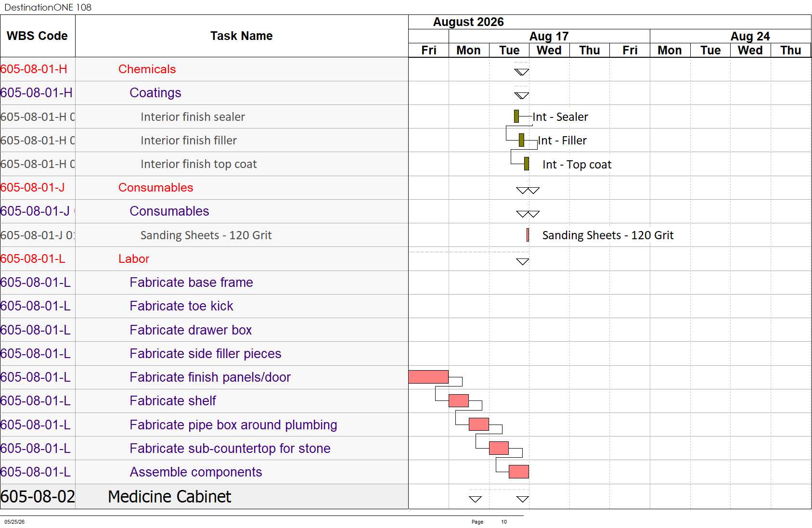Image resolution: width=812 pixels, height=528 pixels.
Task: Click the olive Interior finish filler Gantt bar
Action: (521, 140)
